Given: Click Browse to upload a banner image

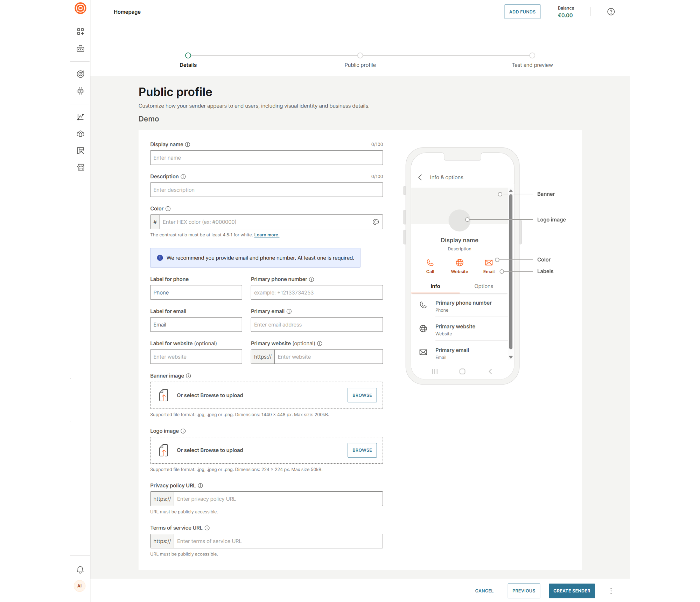Looking at the screenshot, I should [362, 395].
